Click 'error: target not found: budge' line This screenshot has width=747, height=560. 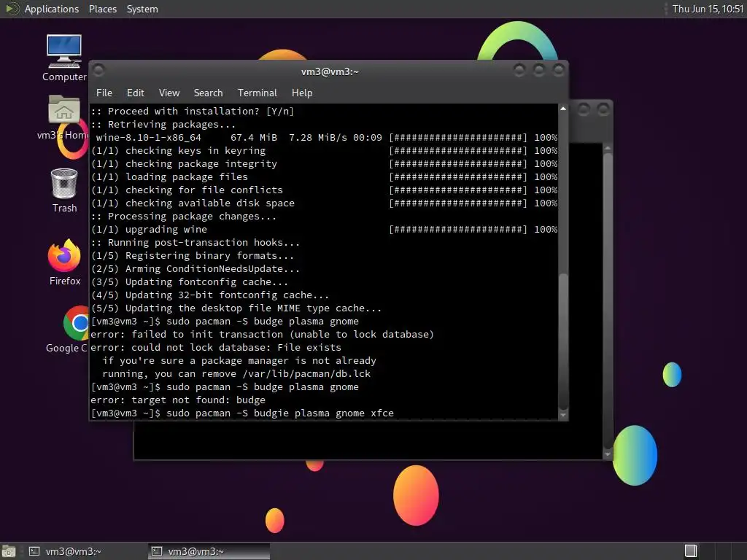pyautogui.click(x=178, y=400)
